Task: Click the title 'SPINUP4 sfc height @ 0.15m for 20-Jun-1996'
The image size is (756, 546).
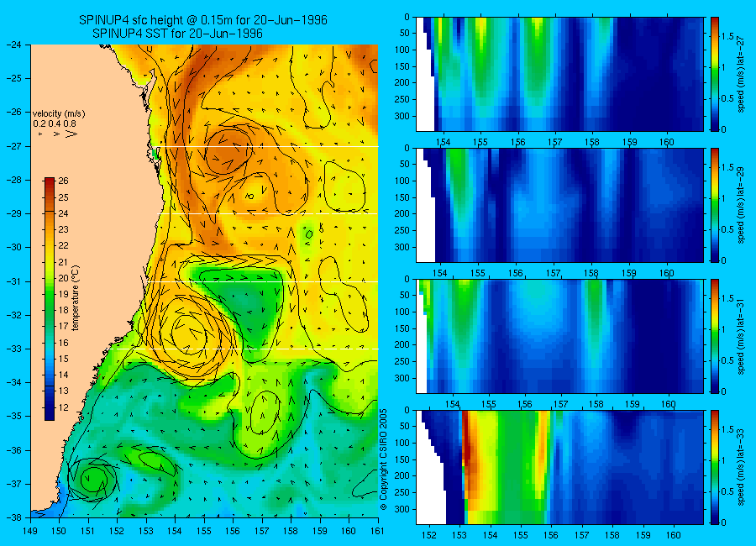Action: point(203,20)
